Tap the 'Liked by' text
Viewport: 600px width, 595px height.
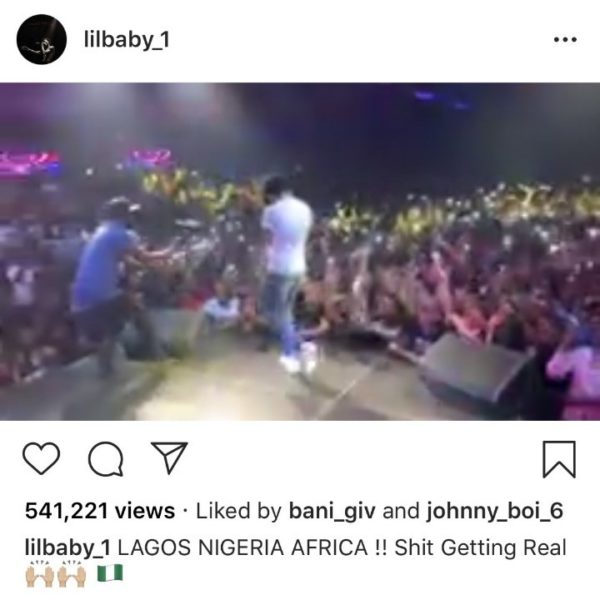[239, 511]
